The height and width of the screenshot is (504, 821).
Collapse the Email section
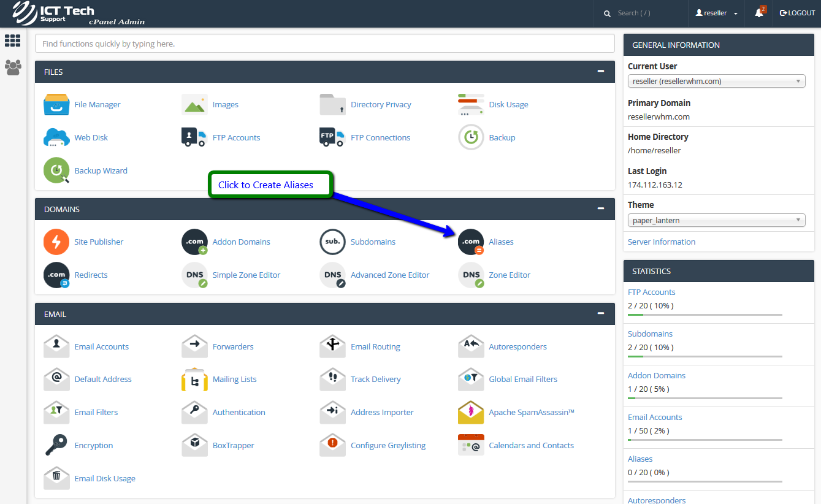pyautogui.click(x=601, y=313)
